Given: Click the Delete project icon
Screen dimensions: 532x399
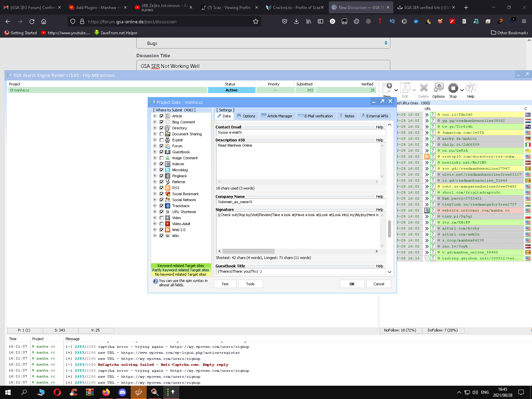Looking at the screenshot, I should (424, 88).
